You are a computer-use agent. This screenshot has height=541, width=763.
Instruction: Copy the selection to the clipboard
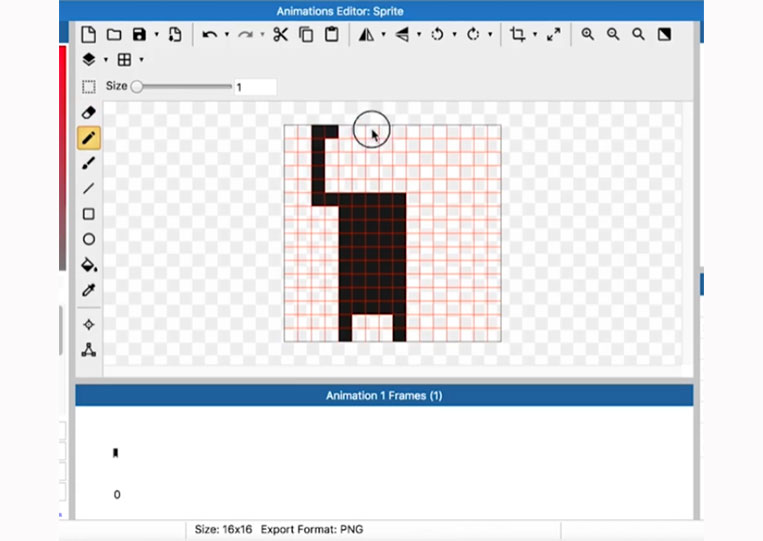tap(306, 35)
